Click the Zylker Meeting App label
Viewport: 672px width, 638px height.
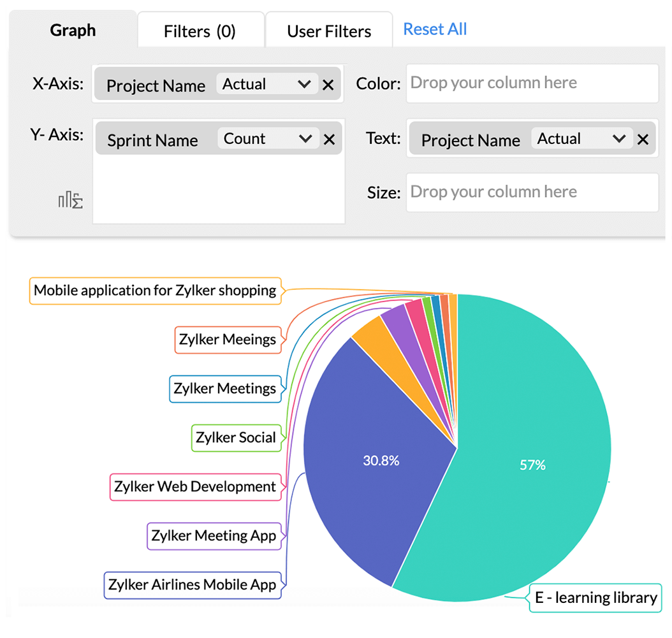coord(214,536)
